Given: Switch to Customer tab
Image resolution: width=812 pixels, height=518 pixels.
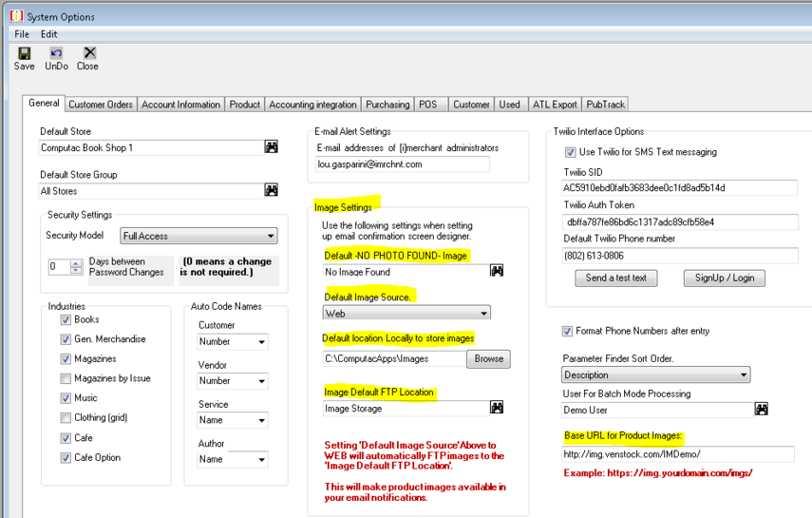Looking at the screenshot, I should tap(471, 105).
